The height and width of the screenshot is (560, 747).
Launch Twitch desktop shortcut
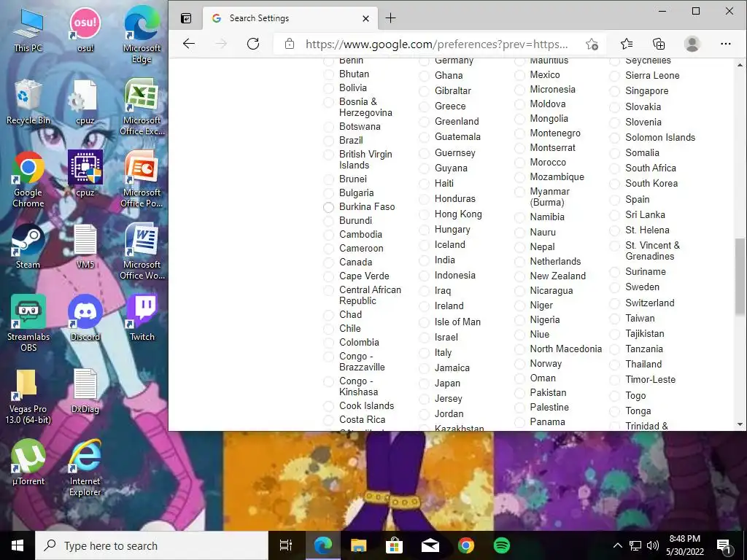click(x=142, y=318)
